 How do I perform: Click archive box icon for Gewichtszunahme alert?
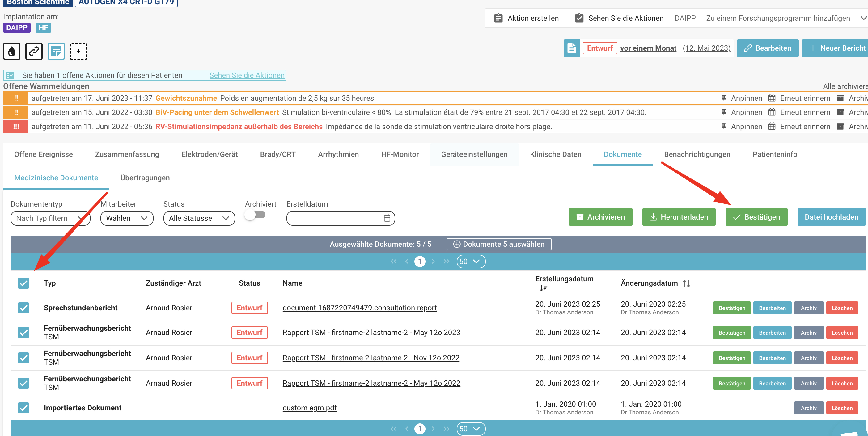coord(840,98)
